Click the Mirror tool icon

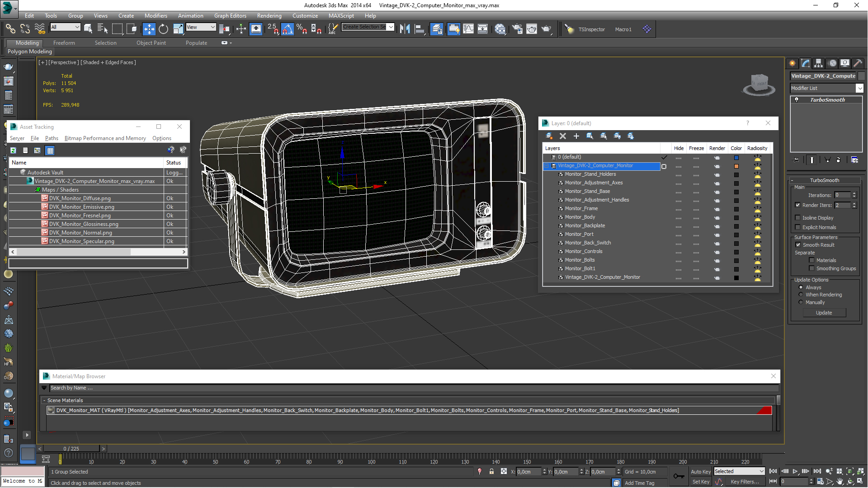tap(405, 29)
